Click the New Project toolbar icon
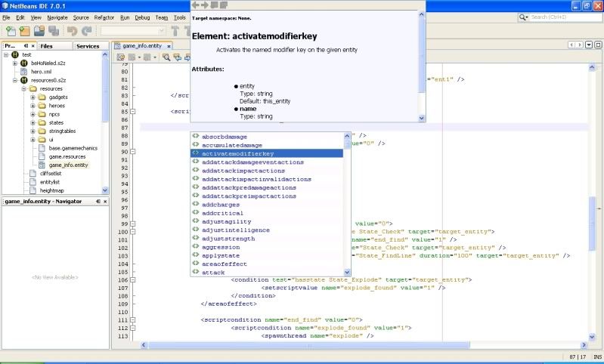Image resolution: width=604 pixels, height=364 pixels. (25, 31)
